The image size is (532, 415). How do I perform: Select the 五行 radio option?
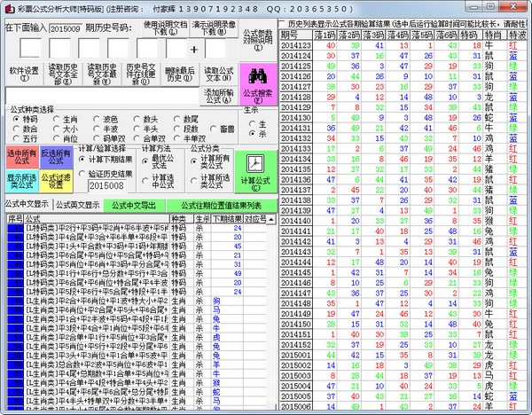click(x=16, y=138)
